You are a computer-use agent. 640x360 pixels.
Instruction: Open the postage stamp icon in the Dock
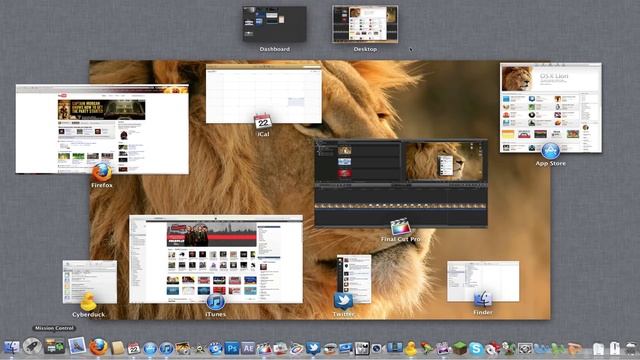click(77, 346)
